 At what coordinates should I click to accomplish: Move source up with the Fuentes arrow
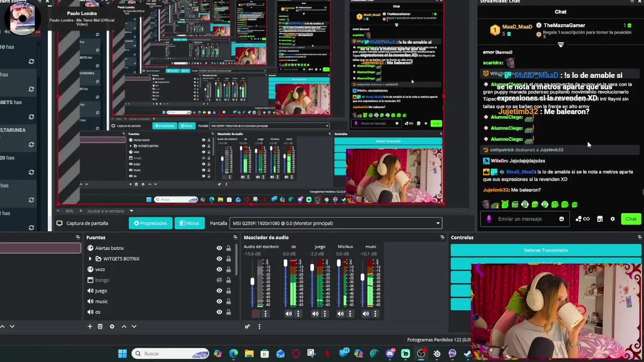pos(124,326)
